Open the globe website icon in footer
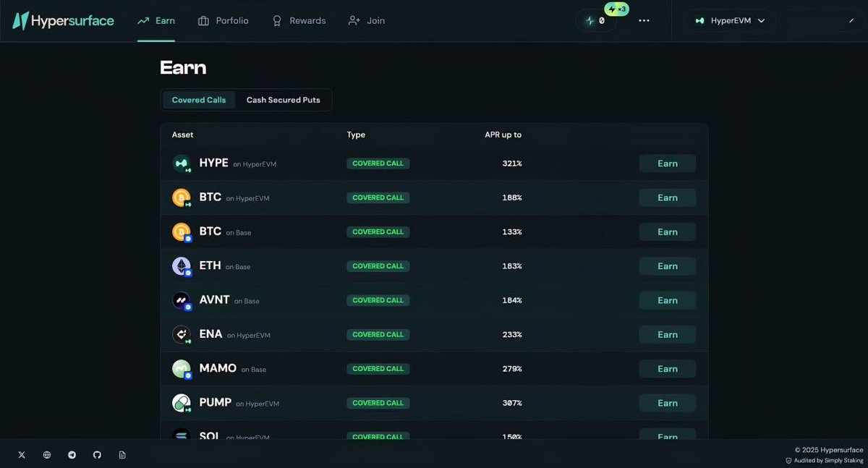The width and height of the screenshot is (868, 468). (x=47, y=455)
